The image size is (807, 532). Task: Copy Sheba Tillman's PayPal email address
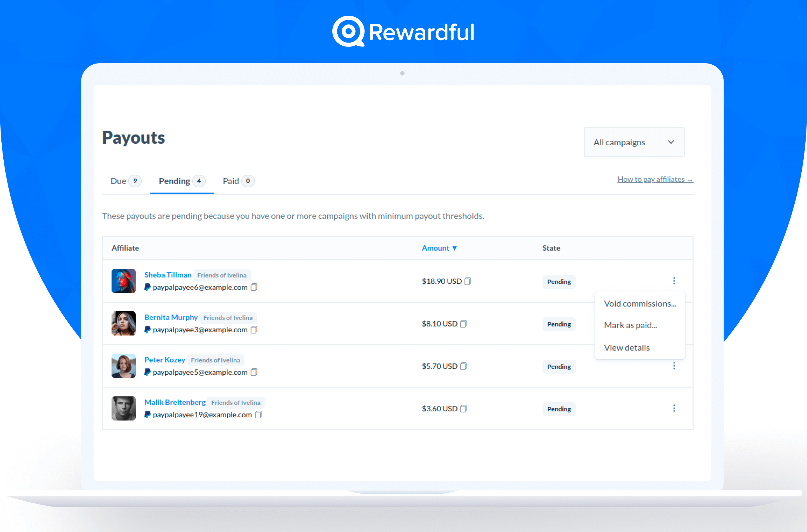coord(254,287)
